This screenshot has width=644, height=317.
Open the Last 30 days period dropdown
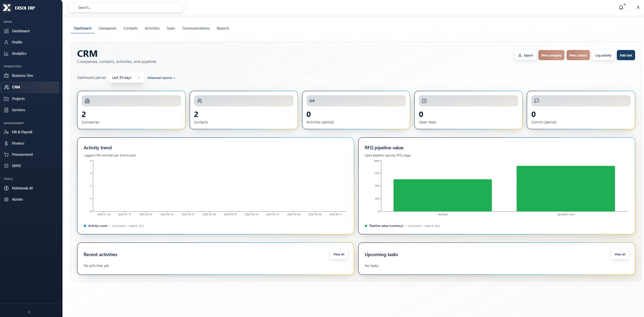[x=126, y=78]
